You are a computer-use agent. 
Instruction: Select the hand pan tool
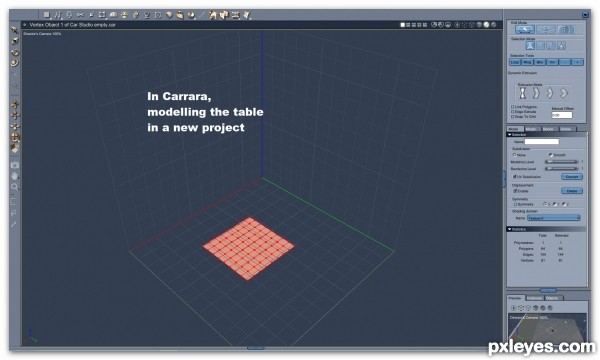15,176
